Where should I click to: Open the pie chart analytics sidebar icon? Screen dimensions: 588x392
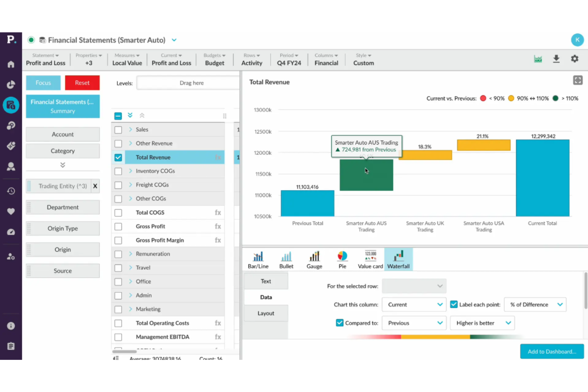11,85
